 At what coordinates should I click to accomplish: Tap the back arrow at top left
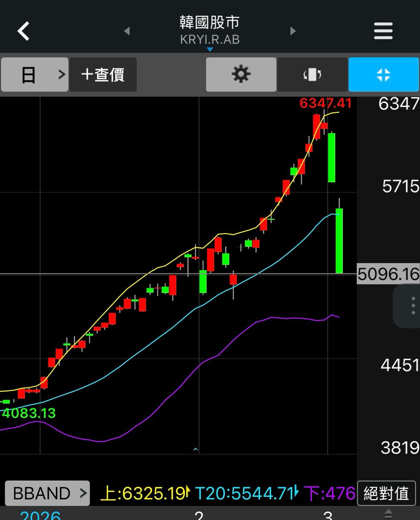(24, 31)
